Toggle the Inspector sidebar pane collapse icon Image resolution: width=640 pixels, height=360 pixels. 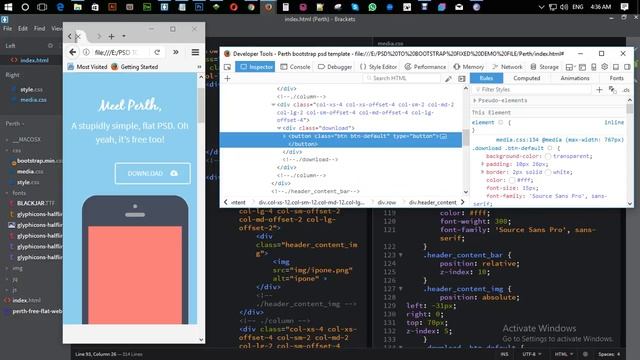click(x=462, y=79)
